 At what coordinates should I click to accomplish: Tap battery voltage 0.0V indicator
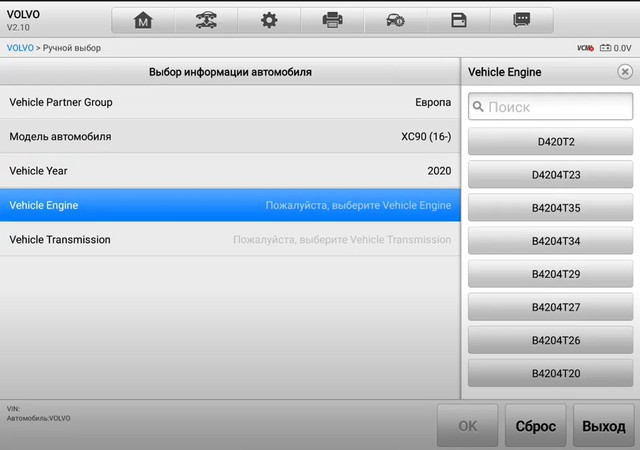(x=616, y=48)
